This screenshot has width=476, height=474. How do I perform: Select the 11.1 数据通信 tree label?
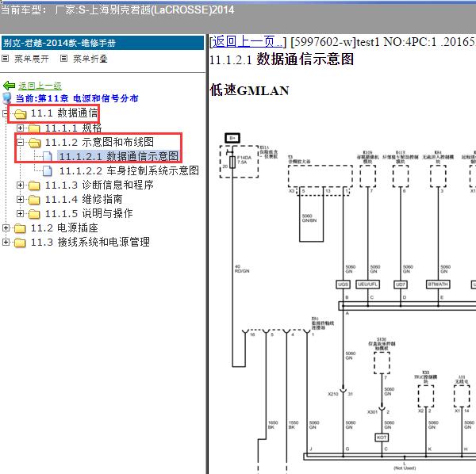coord(64,113)
